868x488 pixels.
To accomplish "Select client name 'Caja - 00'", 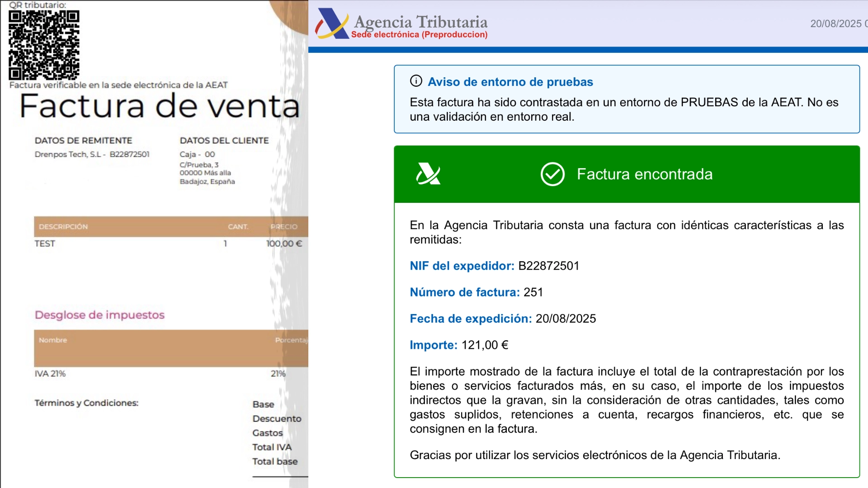I will point(198,155).
